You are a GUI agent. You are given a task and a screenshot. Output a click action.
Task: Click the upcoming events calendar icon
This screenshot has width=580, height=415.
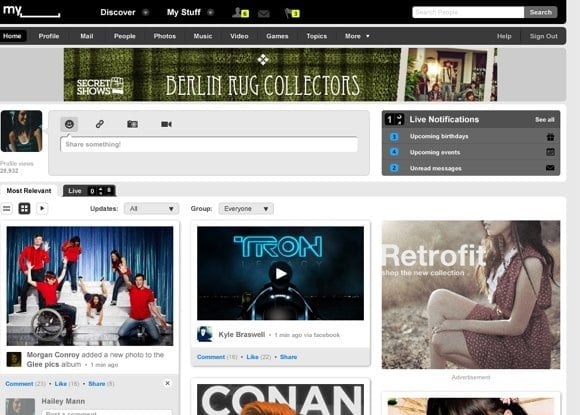click(550, 152)
